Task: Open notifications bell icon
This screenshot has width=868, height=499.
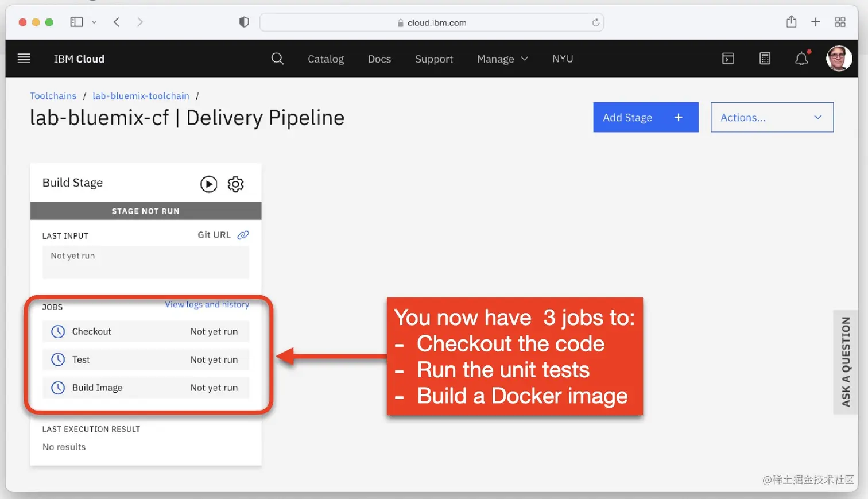Action: click(801, 59)
